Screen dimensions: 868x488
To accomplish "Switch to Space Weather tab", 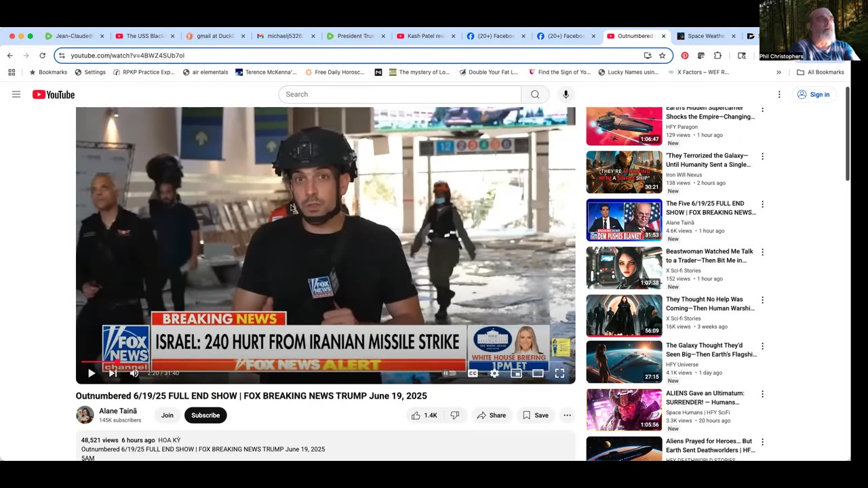I will tap(707, 36).
